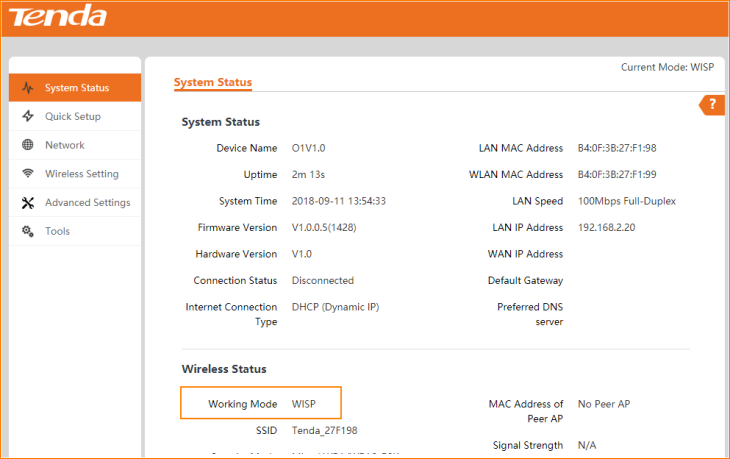The width and height of the screenshot is (730, 459).
Task: Open the Quick Setup menu item
Action: pos(73,117)
